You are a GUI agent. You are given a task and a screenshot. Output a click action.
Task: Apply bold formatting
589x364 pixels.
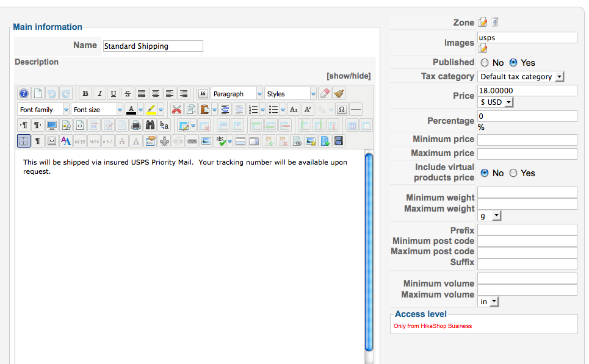pos(85,93)
